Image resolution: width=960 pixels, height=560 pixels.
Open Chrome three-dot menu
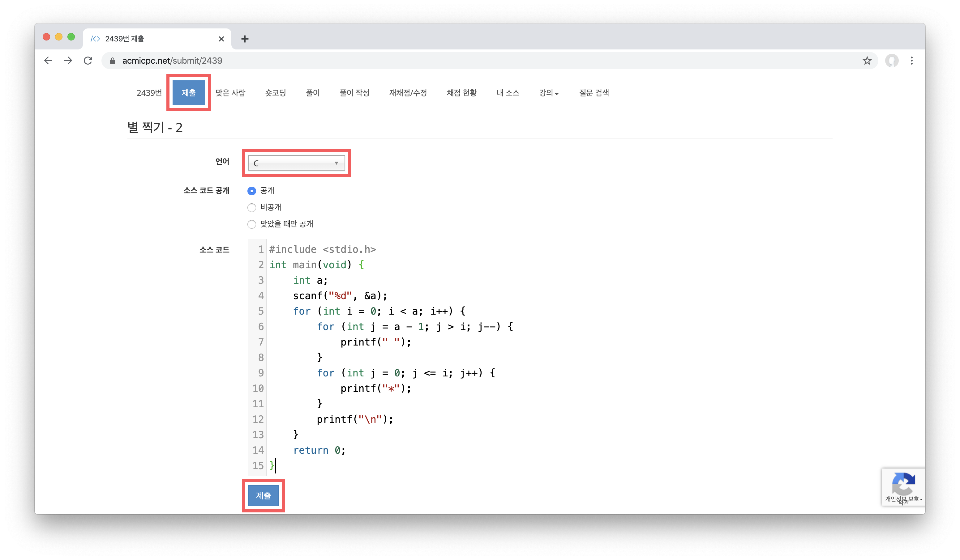[x=912, y=61]
